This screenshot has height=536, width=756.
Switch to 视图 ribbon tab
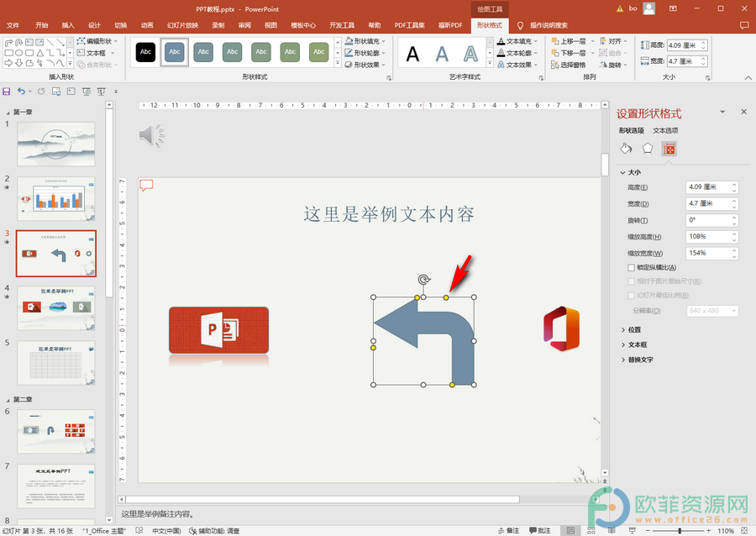(271, 25)
